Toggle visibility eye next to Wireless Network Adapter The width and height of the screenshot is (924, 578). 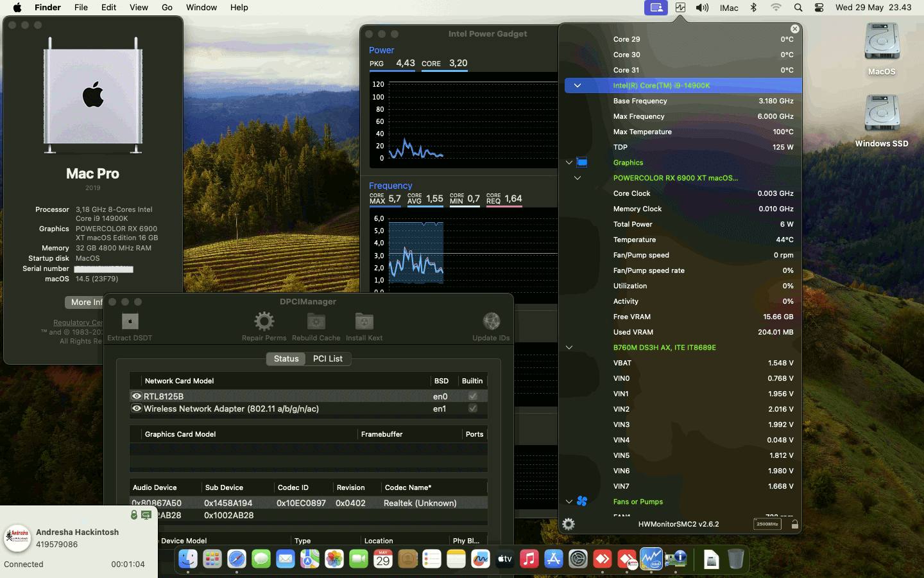coord(137,408)
